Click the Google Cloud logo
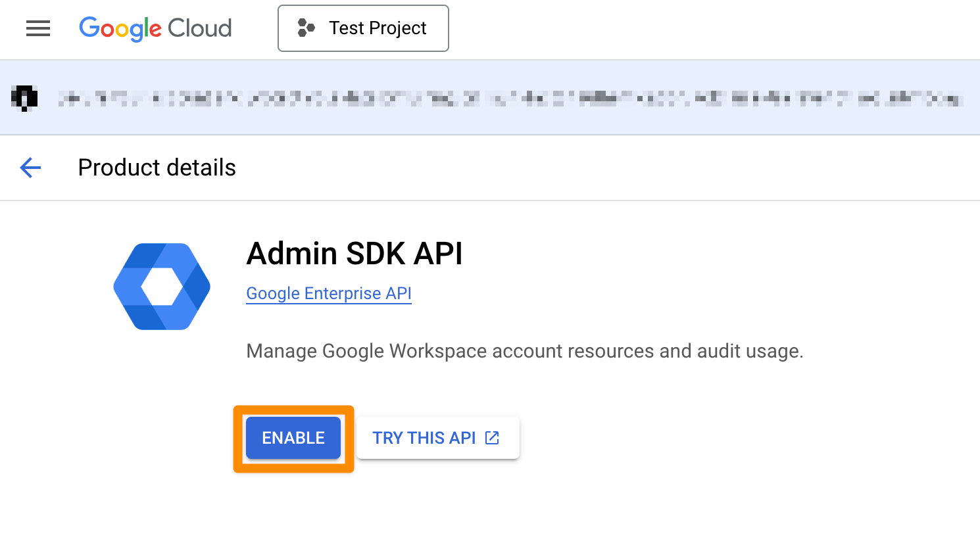980x543 pixels. [x=155, y=28]
